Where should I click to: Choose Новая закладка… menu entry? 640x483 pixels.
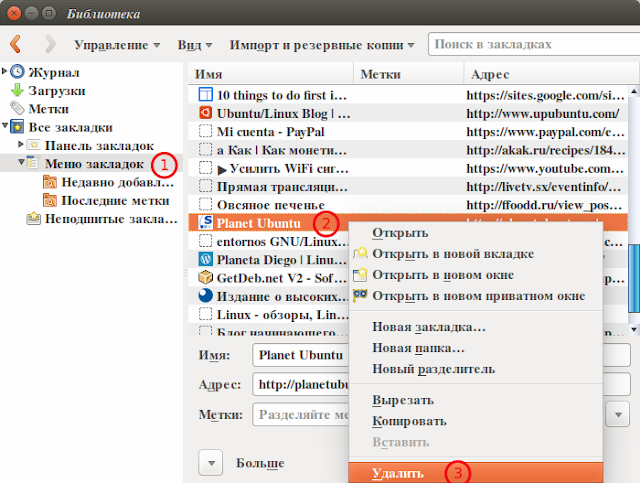click(x=476, y=327)
